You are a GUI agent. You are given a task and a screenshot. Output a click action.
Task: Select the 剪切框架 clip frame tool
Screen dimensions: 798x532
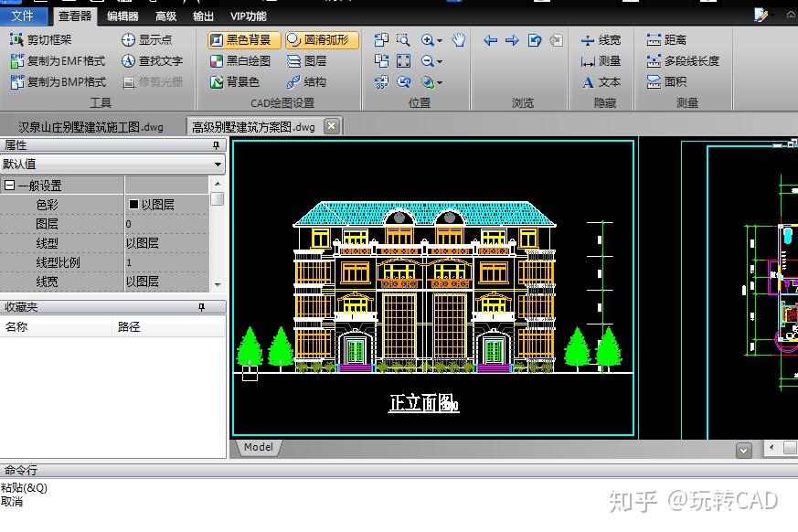click(x=41, y=39)
